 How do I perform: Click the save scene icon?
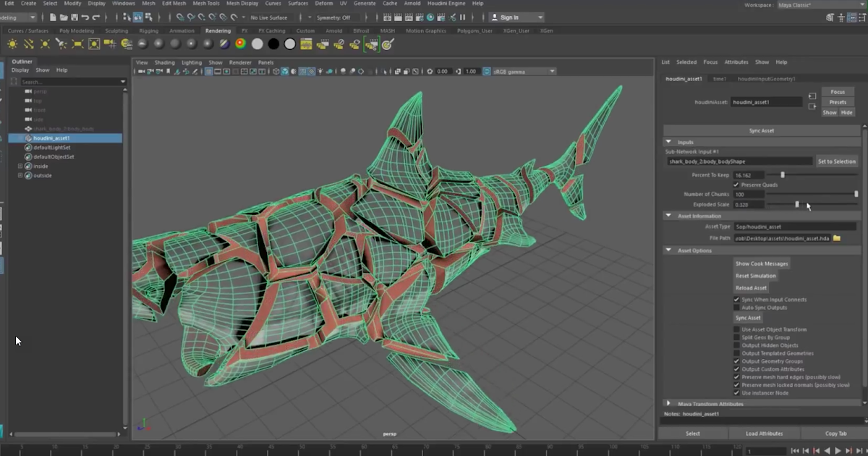pyautogui.click(x=75, y=17)
